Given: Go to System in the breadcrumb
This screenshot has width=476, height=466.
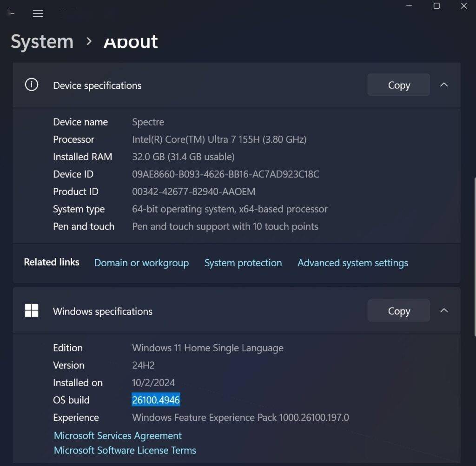Looking at the screenshot, I should [42, 42].
